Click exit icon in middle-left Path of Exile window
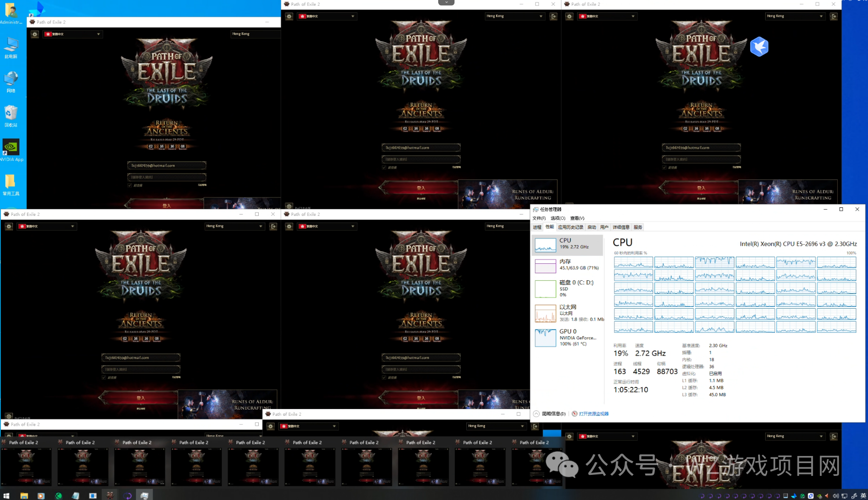The image size is (868, 500). [x=273, y=226]
